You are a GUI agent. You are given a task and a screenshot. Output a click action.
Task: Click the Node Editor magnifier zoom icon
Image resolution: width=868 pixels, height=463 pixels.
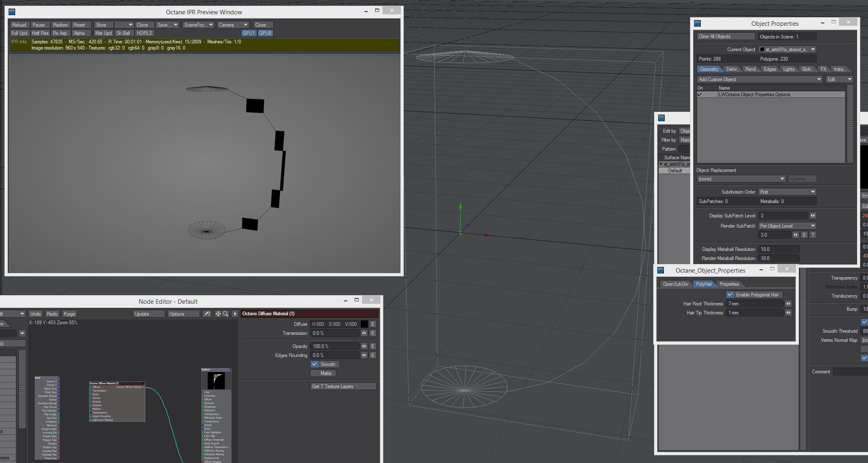(225, 314)
